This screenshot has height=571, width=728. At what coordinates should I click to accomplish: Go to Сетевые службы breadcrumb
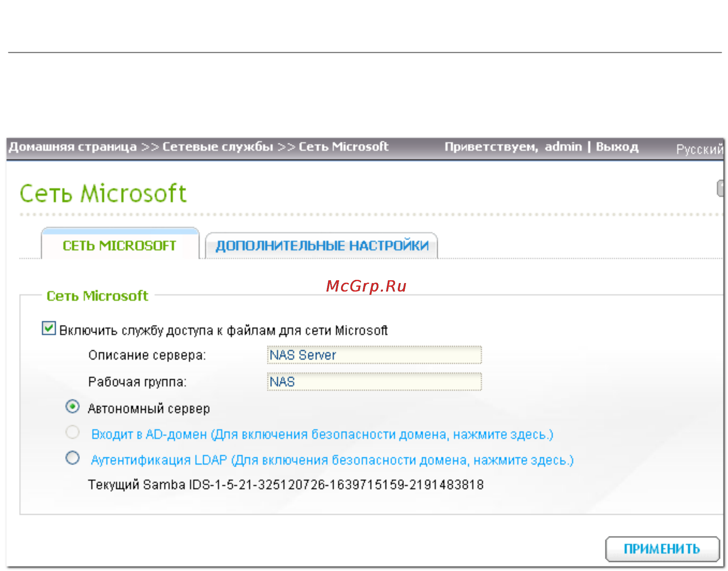(218, 147)
